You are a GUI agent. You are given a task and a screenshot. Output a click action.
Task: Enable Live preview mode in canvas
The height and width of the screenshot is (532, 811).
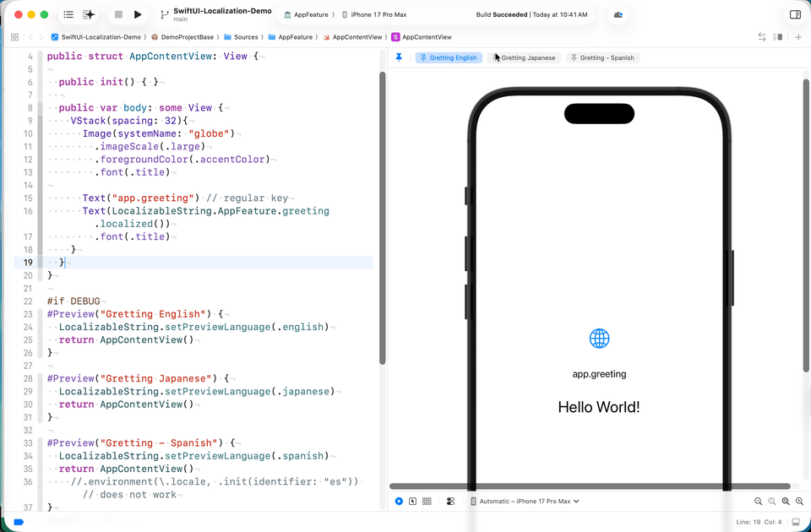click(399, 502)
